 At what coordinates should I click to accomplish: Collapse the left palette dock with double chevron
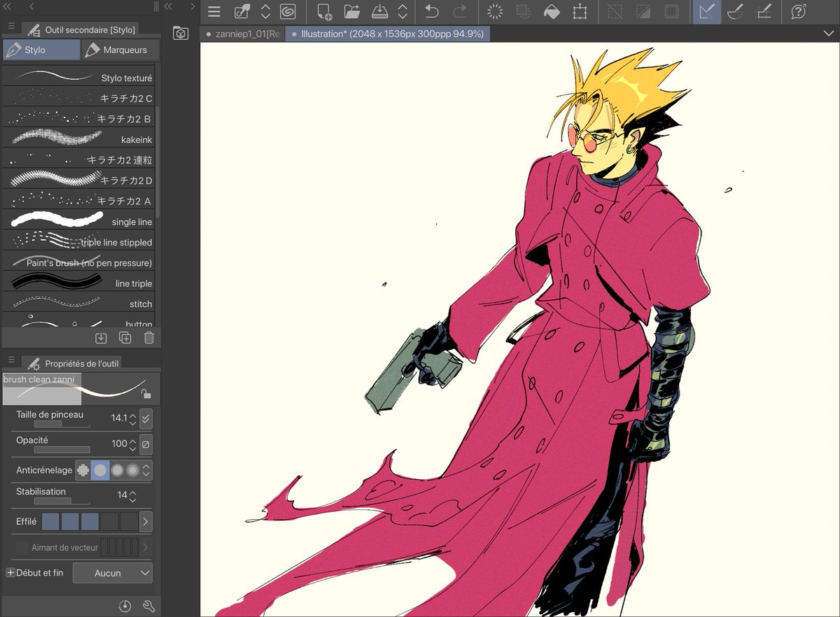pyautogui.click(x=8, y=6)
